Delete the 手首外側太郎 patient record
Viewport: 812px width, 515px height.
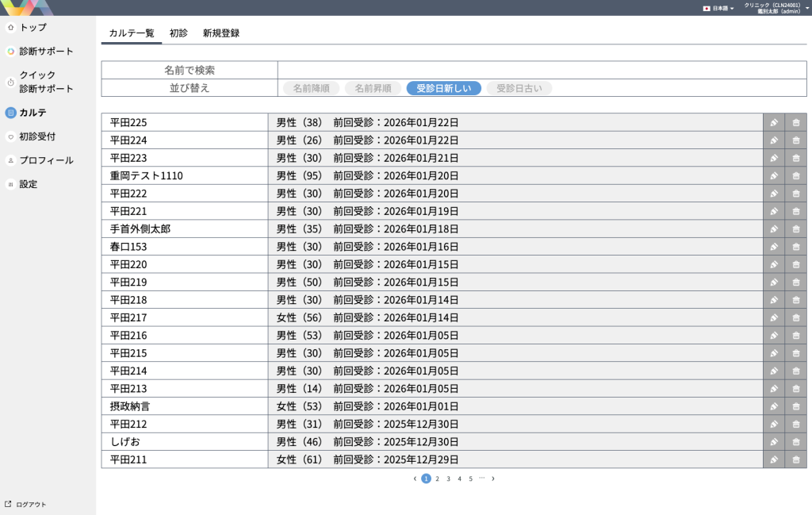(x=795, y=229)
